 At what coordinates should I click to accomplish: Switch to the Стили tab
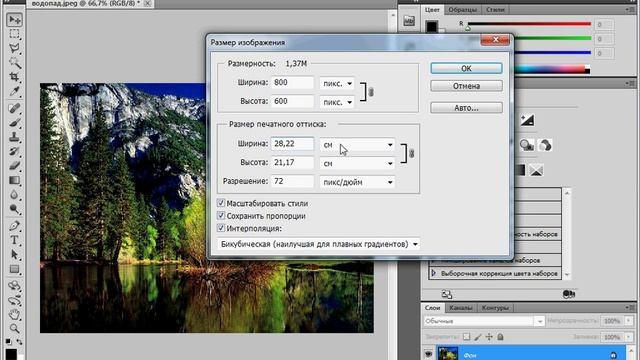pyautogui.click(x=495, y=10)
